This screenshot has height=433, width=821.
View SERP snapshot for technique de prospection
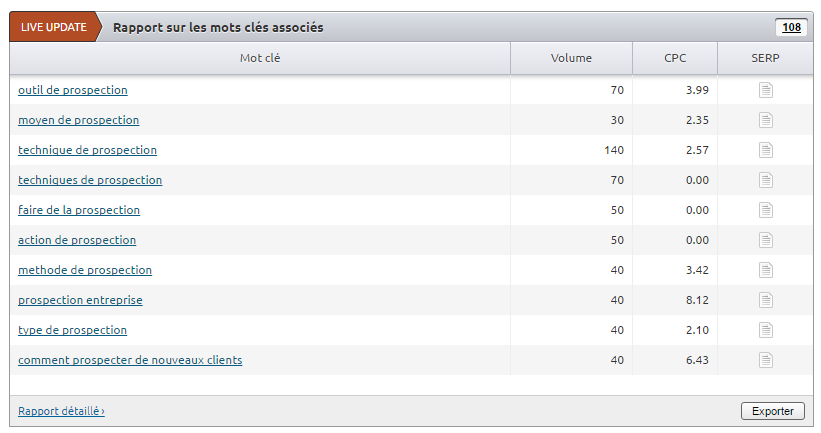[766, 150]
